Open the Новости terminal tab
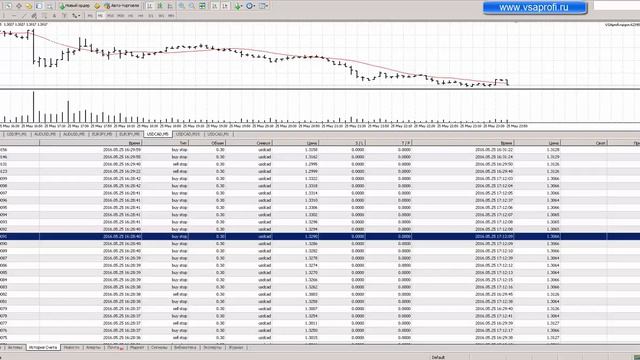The image size is (640, 360). pyautogui.click(x=71, y=347)
